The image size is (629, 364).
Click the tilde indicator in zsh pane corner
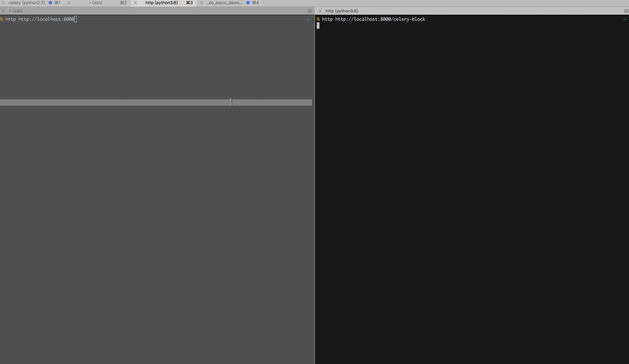click(308, 19)
